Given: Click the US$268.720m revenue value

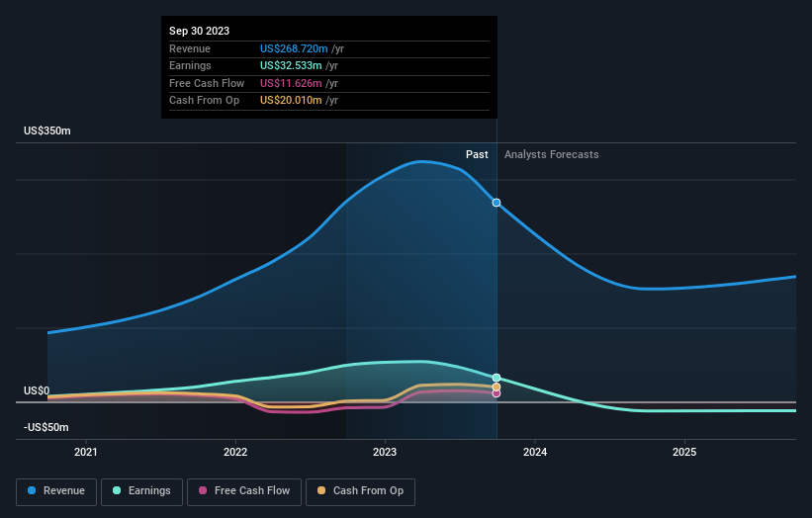Looking at the screenshot, I should pyautogui.click(x=294, y=48).
